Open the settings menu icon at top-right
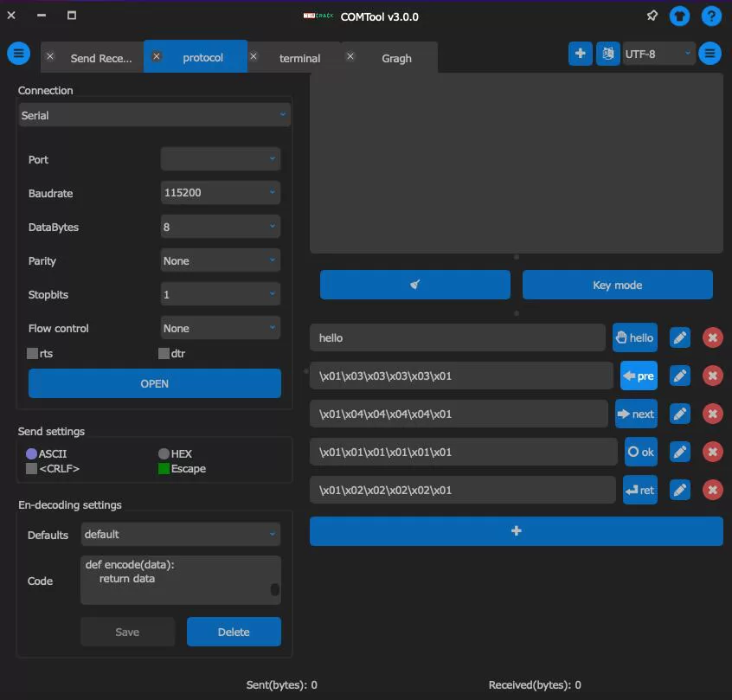 [x=710, y=53]
